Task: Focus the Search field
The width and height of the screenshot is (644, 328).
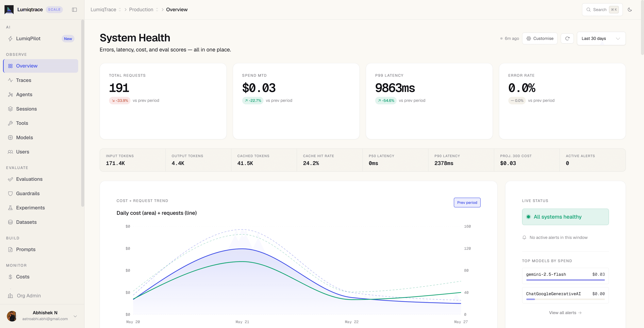Action: click(x=602, y=10)
